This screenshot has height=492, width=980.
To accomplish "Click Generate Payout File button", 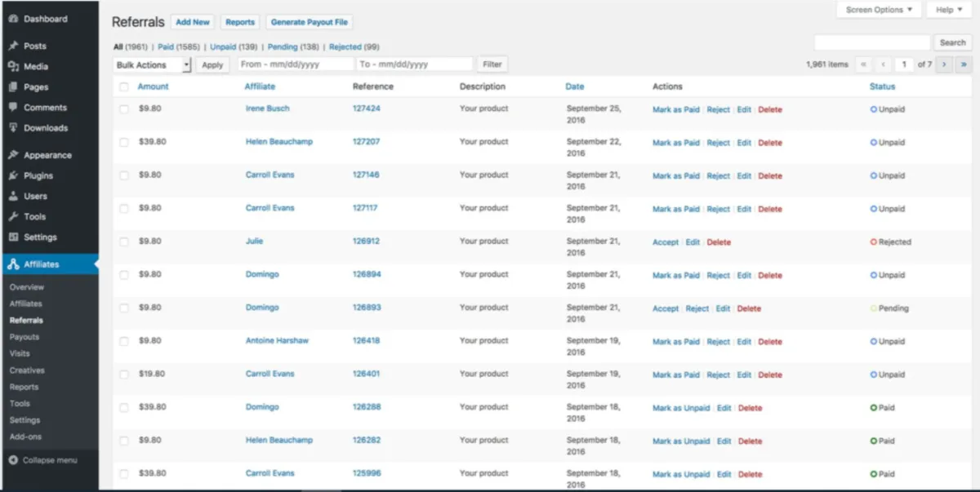I will coord(310,23).
